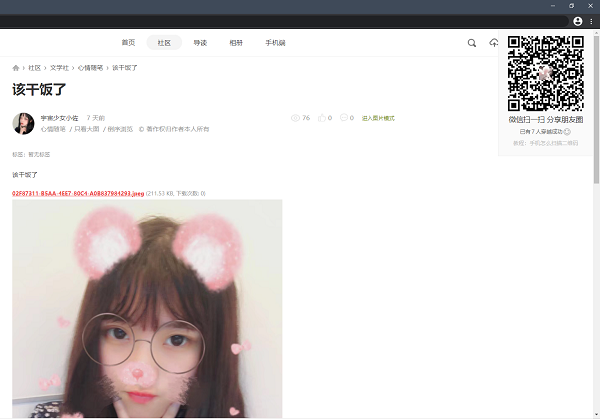This screenshot has width=600, height=419.
Task: Go to the 导读 tab
Action: click(200, 43)
